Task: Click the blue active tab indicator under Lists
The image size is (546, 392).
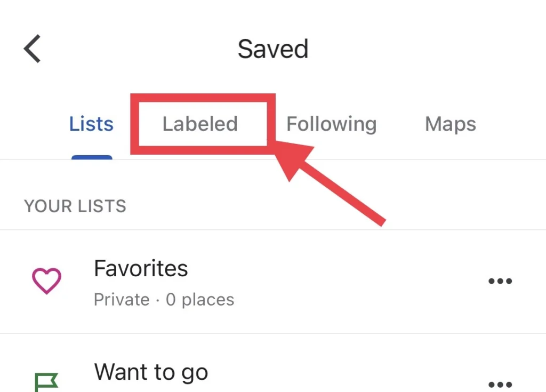Action: pos(92,157)
